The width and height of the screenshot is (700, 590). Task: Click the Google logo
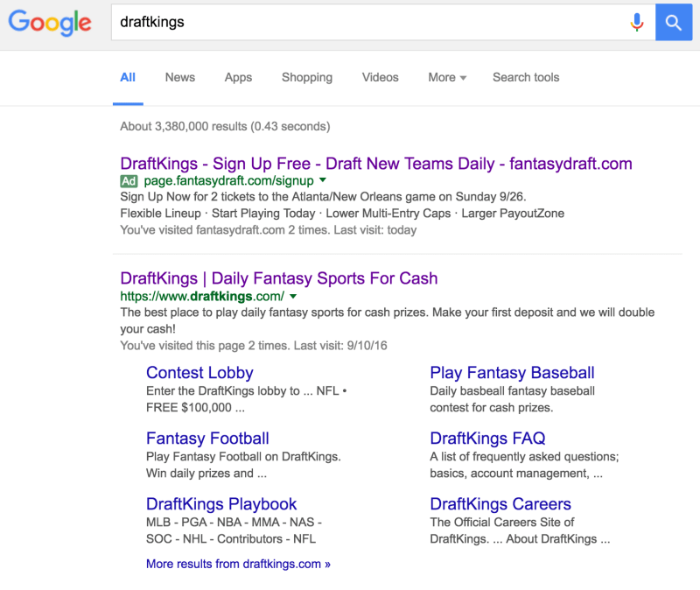50,23
